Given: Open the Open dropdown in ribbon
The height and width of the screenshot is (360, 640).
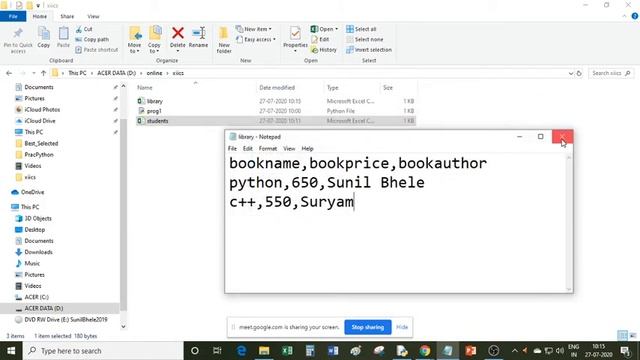Looking at the screenshot, I should pos(324,29).
